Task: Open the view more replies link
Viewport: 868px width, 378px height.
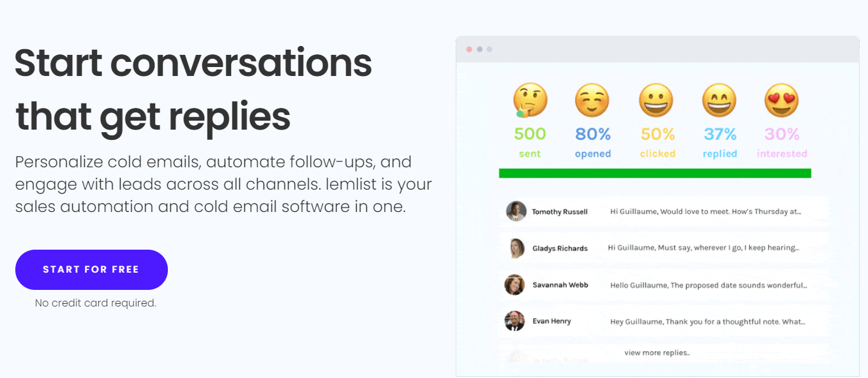Action: 657,352
